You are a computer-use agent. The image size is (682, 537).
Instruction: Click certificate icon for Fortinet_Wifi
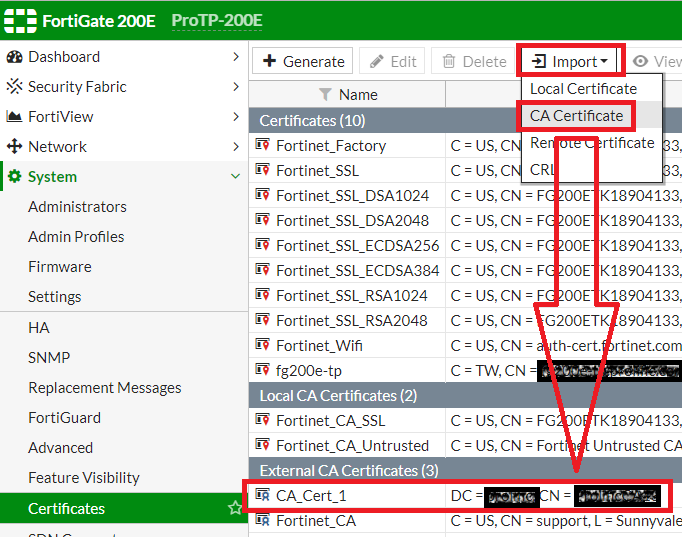point(262,344)
